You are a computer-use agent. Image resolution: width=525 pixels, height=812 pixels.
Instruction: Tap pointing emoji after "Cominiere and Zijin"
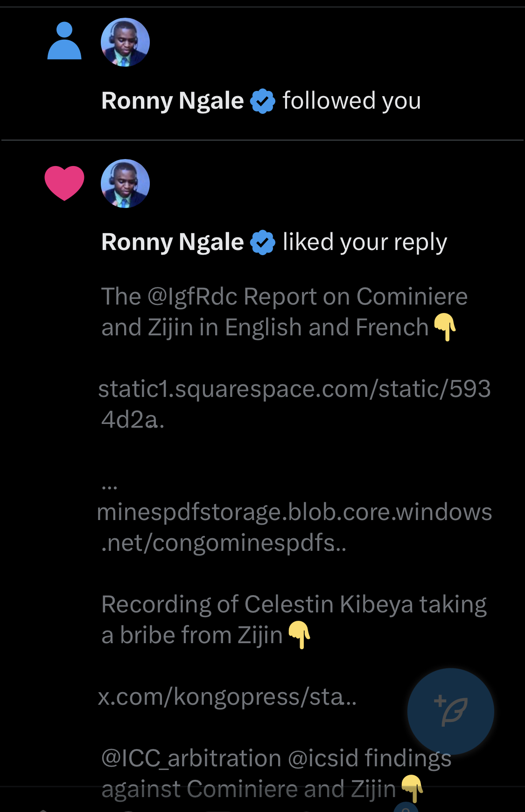(412, 788)
